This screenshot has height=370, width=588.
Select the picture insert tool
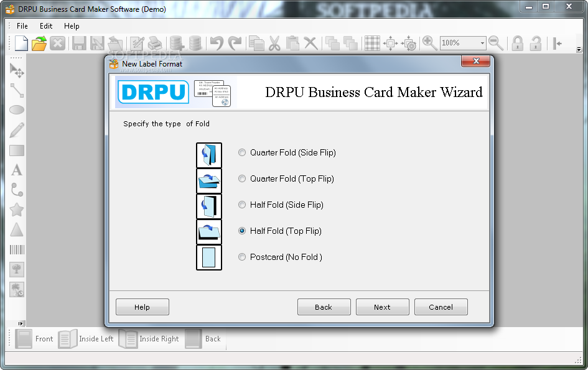(17, 269)
